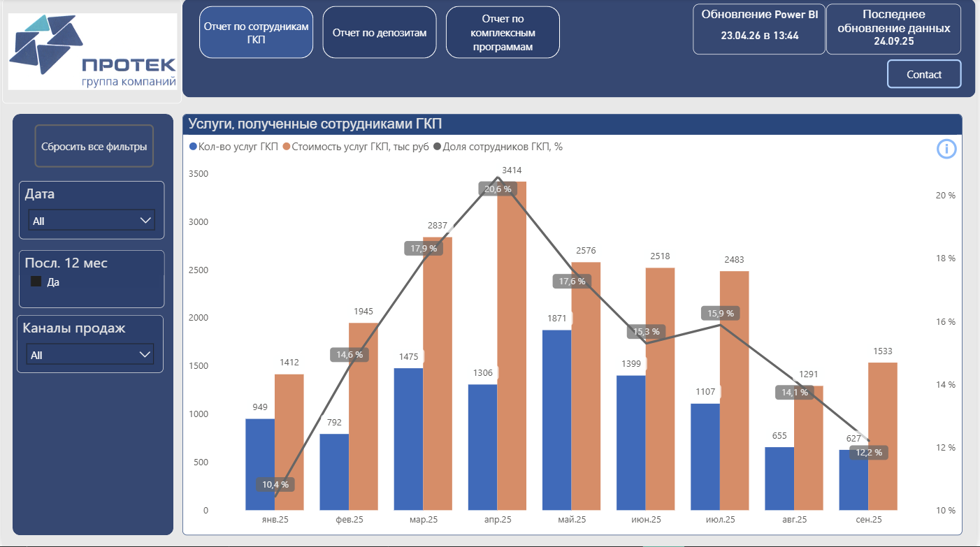Image resolution: width=980 pixels, height=547 pixels.
Task: Click orange legend marker for Стоимость услуг ГКП
Action: tap(287, 147)
